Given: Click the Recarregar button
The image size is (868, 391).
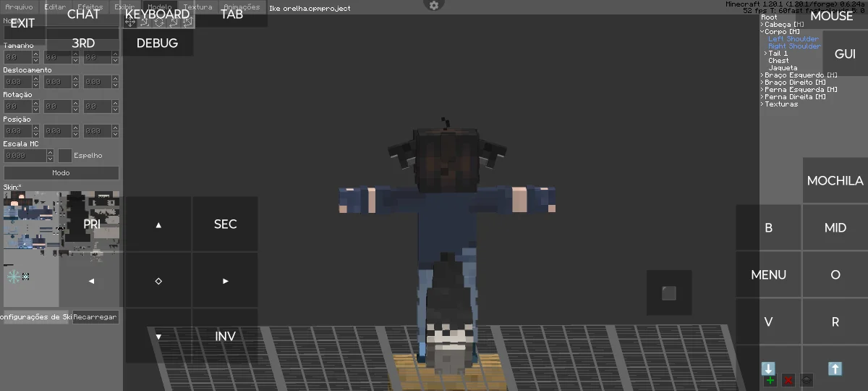Looking at the screenshot, I should tap(95, 317).
